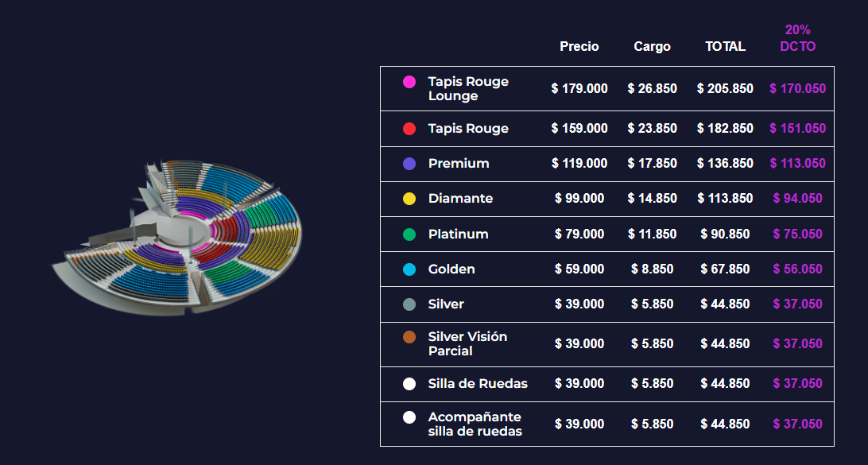Click the red Tapis Rouge color dot

click(409, 129)
